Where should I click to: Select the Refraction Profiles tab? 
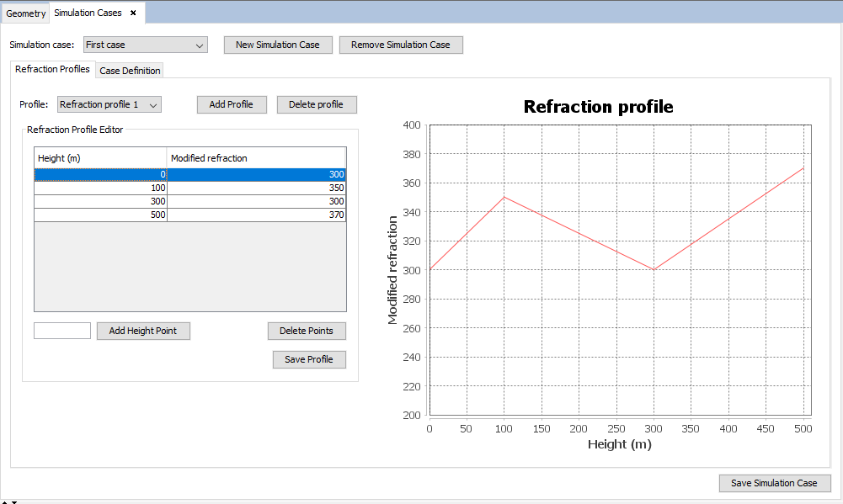coord(52,70)
